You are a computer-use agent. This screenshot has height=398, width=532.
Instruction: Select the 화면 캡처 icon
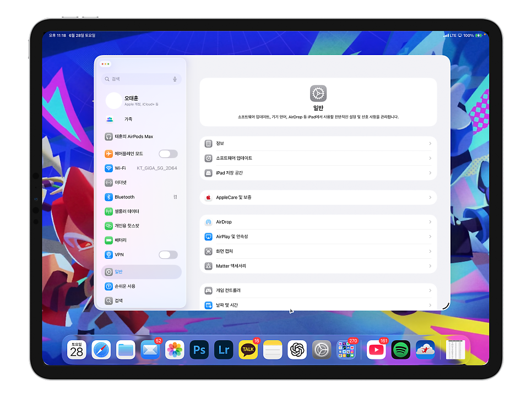[208, 251]
